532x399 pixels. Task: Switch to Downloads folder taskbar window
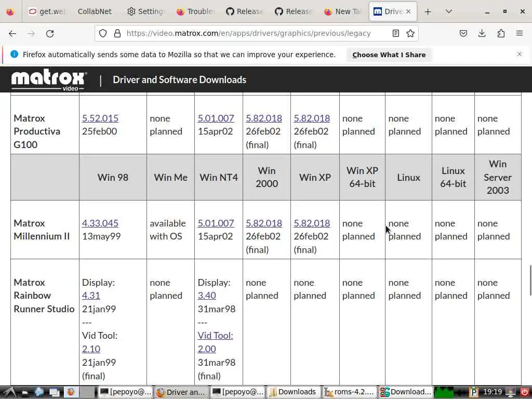(294, 392)
